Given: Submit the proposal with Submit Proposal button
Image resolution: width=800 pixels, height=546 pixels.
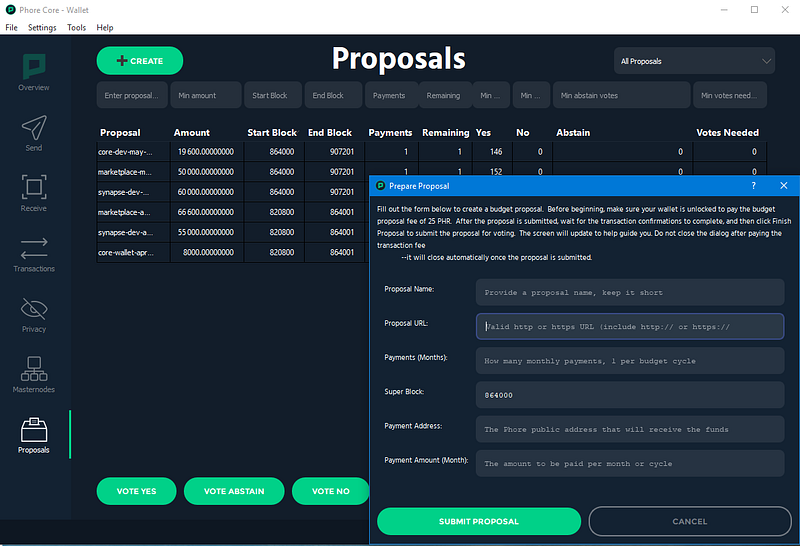Looking at the screenshot, I should click(x=479, y=522).
